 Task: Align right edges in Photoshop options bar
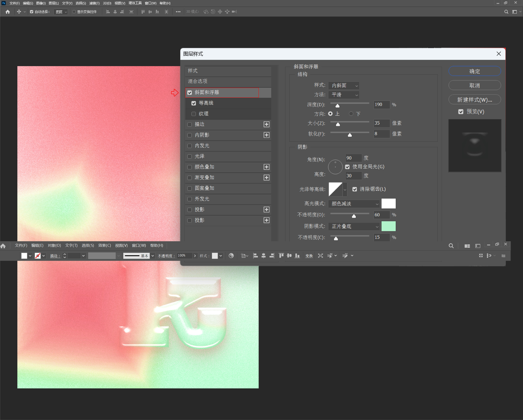(122, 12)
